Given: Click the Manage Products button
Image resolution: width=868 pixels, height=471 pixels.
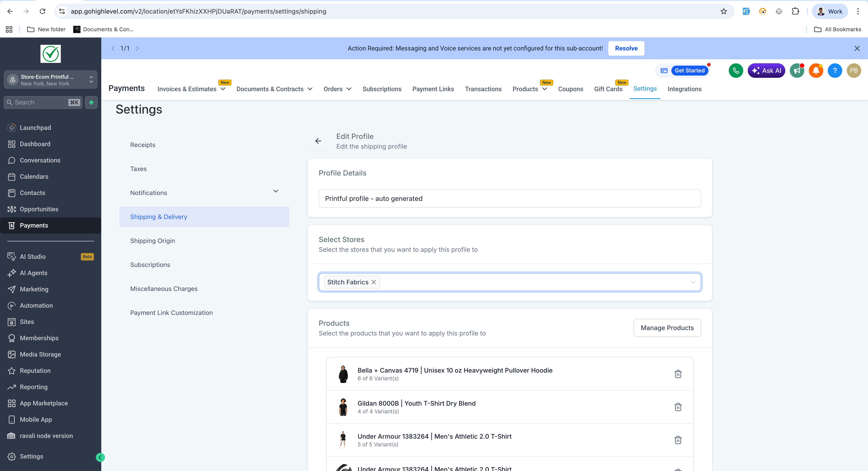Looking at the screenshot, I should coord(667,328).
